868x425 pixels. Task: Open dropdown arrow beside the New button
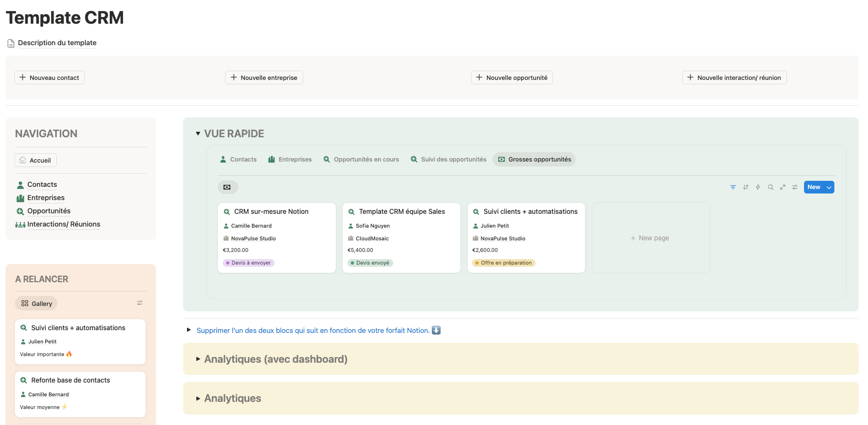coord(829,187)
